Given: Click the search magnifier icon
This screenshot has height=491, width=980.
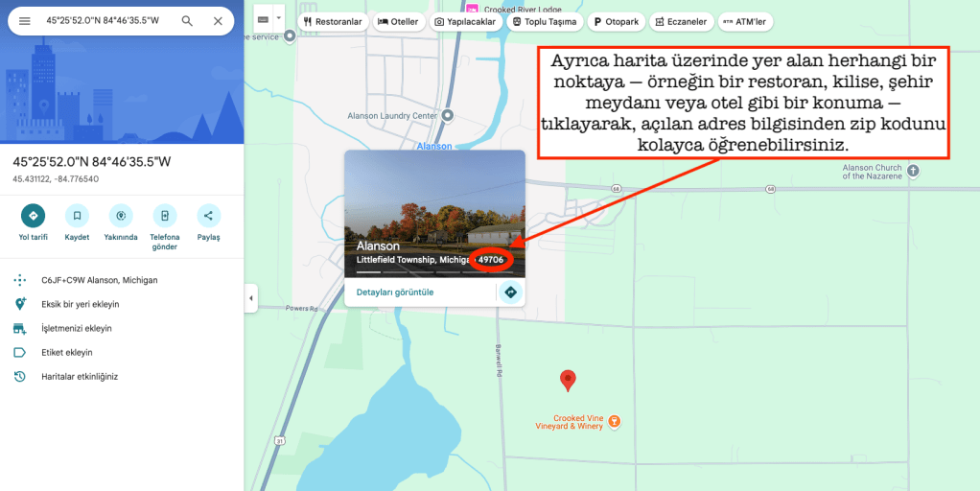Looking at the screenshot, I should (187, 21).
